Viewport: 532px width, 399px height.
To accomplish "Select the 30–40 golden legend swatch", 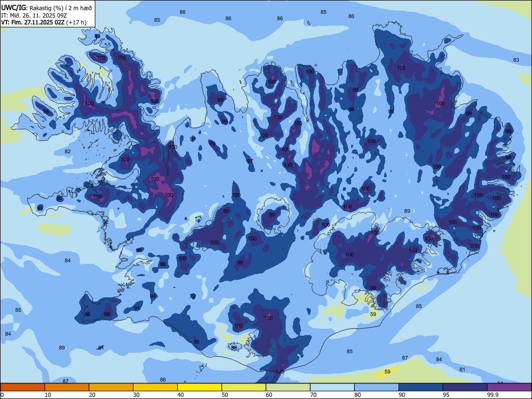I will tap(155, 387).
